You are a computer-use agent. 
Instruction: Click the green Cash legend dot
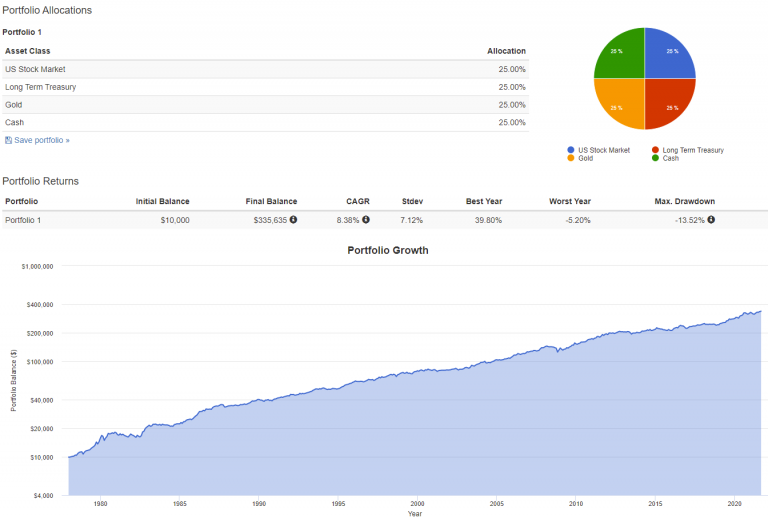pos(657,158)
